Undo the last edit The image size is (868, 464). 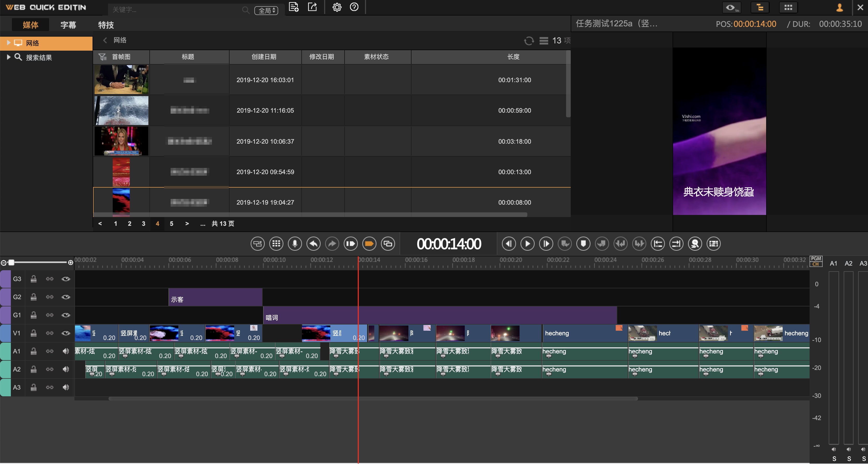tap(313, 244)
